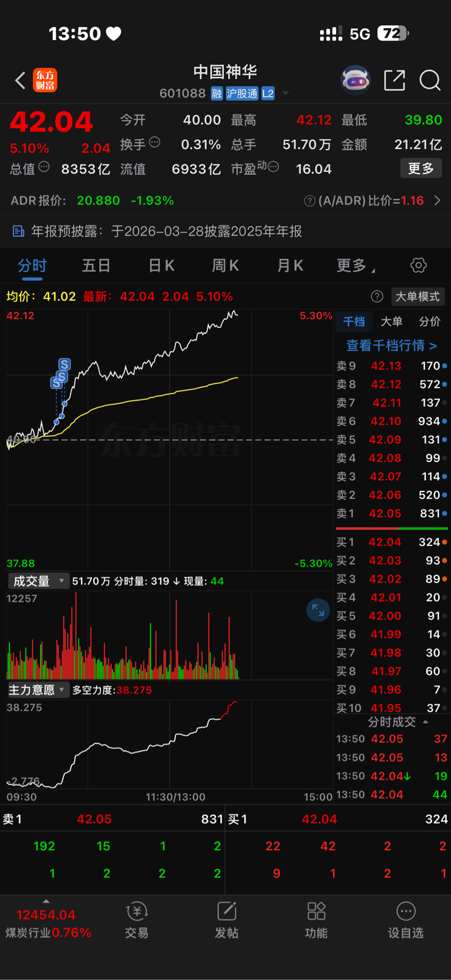Tap the 卖1 42.05 order row

392,513
